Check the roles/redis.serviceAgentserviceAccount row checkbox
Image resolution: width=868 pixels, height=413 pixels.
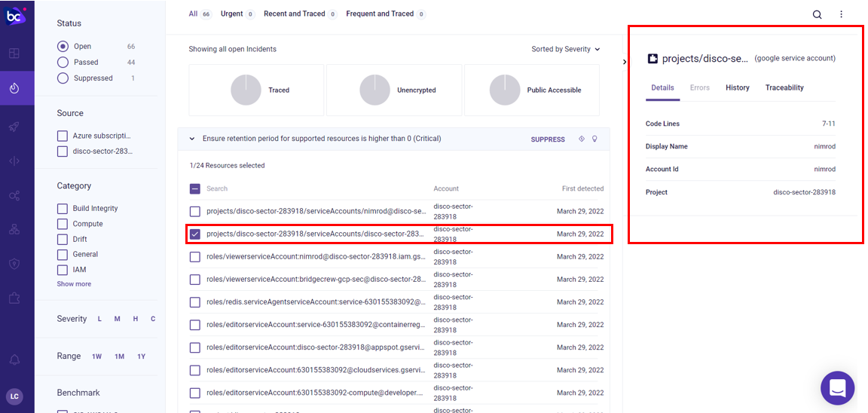point(195,302)
